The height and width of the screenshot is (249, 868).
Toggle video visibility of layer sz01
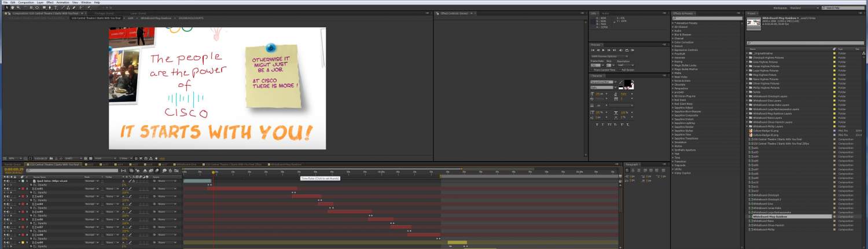point(5,189)
